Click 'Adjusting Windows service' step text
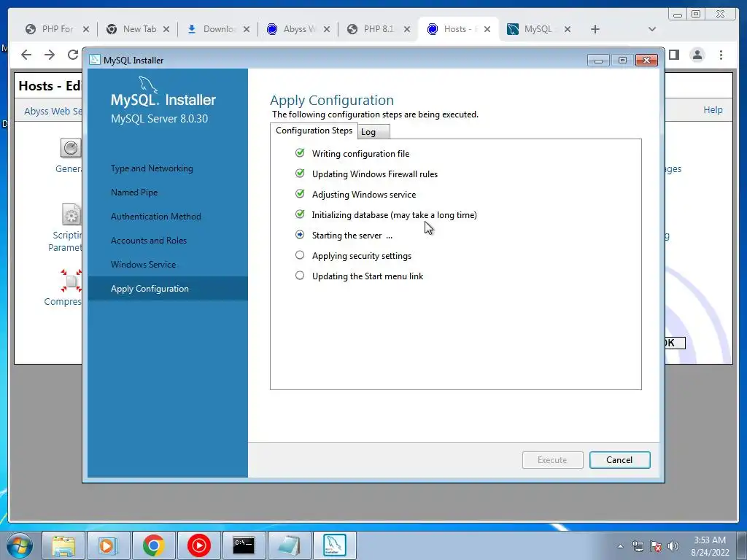Image resolution: width=747 pixels, height=560 pixels. pos(364,195)
